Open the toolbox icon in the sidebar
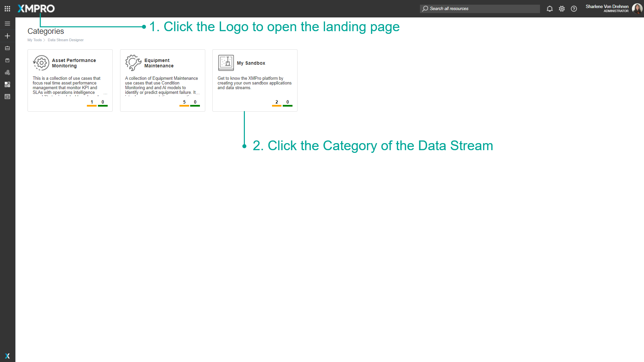 (x=7, y=48)
